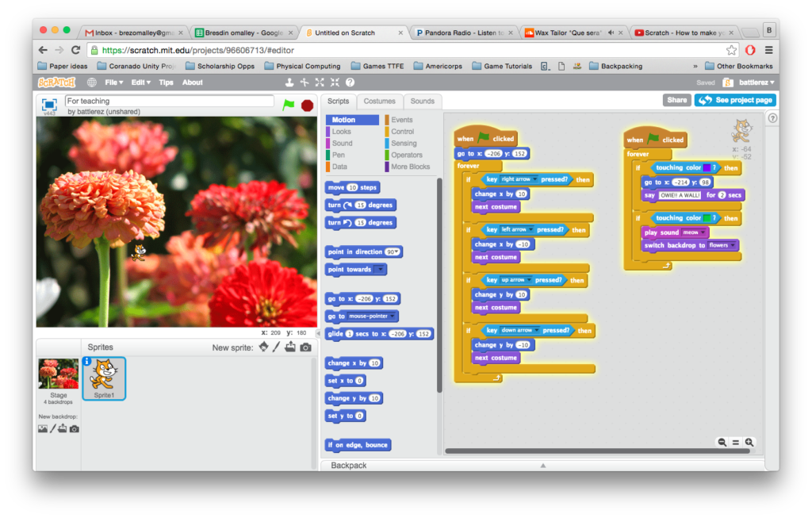Select the Looks block category
812x518 pixels.
[x=341, y=132]
